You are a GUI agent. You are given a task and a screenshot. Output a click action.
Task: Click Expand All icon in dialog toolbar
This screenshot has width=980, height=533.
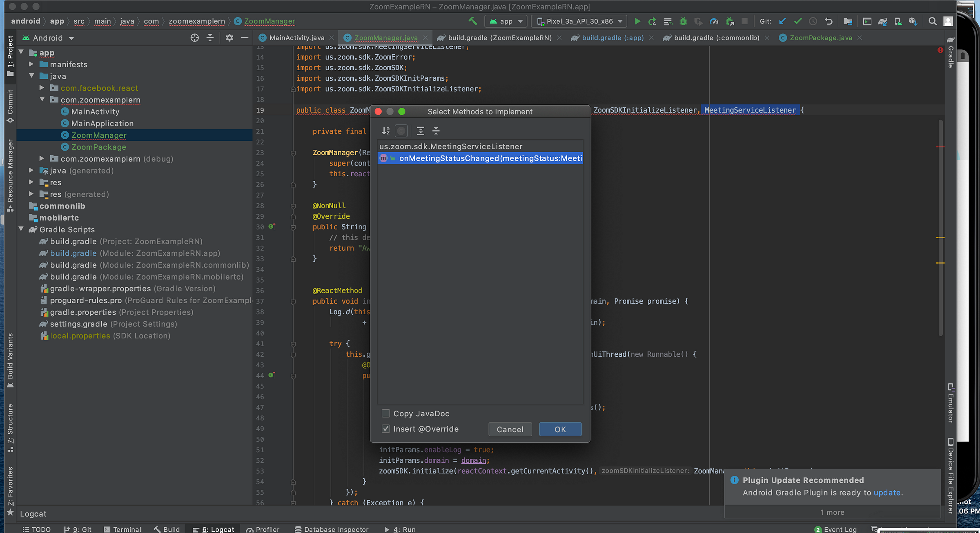click(x=420, y=131)
